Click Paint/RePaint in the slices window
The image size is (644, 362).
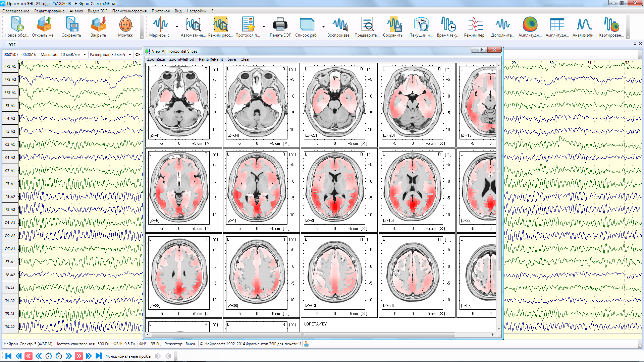(211, 59)
